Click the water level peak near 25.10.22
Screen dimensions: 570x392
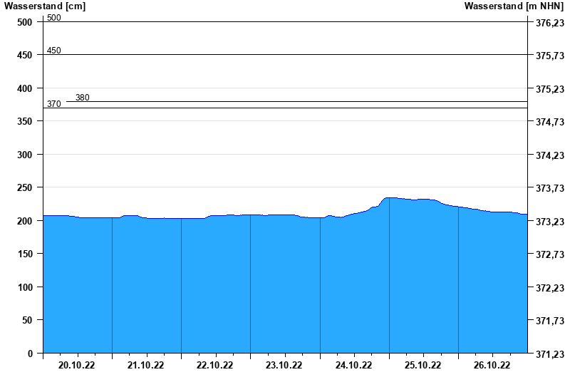tap(390, 198)
